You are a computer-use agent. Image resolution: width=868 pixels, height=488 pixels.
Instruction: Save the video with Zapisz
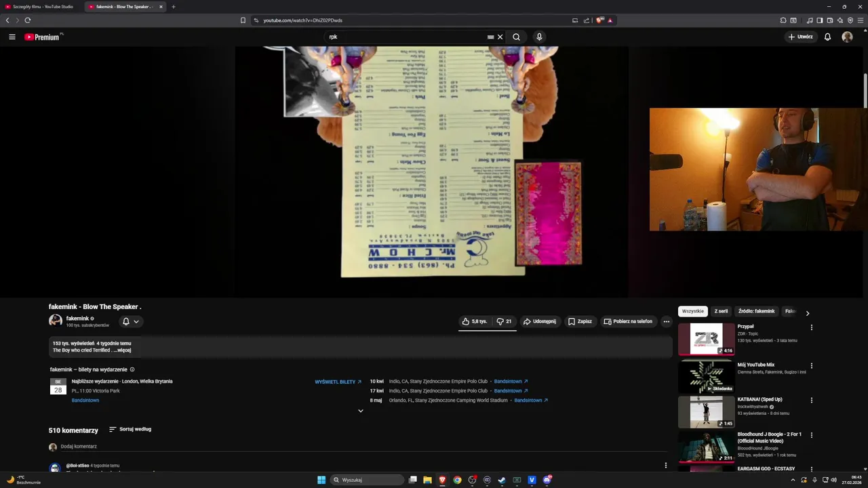click(x=580, y=321)
